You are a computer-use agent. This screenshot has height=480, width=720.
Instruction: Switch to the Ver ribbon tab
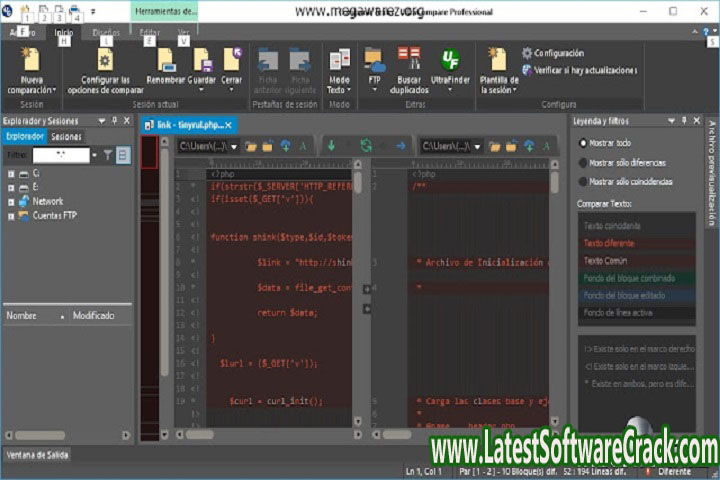coord(183,33)
